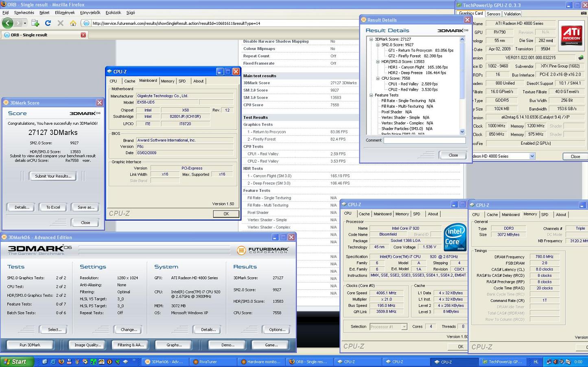The width and height of the screenshot is (588, 367).
Task: Open the Eszközök menu
Action: point(113,13)
